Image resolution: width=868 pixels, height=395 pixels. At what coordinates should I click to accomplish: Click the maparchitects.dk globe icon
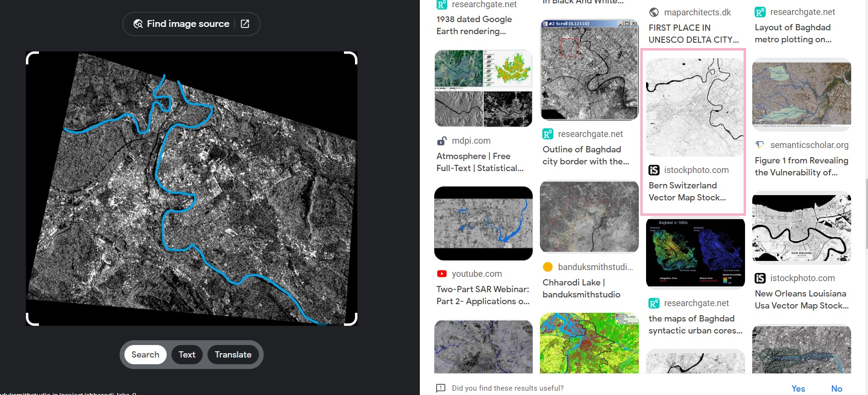click(654, 12)
